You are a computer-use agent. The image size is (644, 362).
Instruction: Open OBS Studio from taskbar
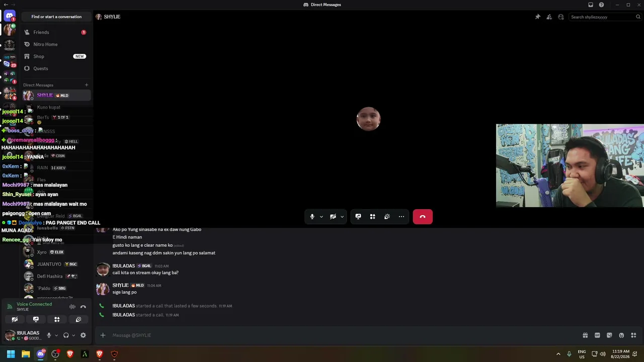tap(55, 354)
